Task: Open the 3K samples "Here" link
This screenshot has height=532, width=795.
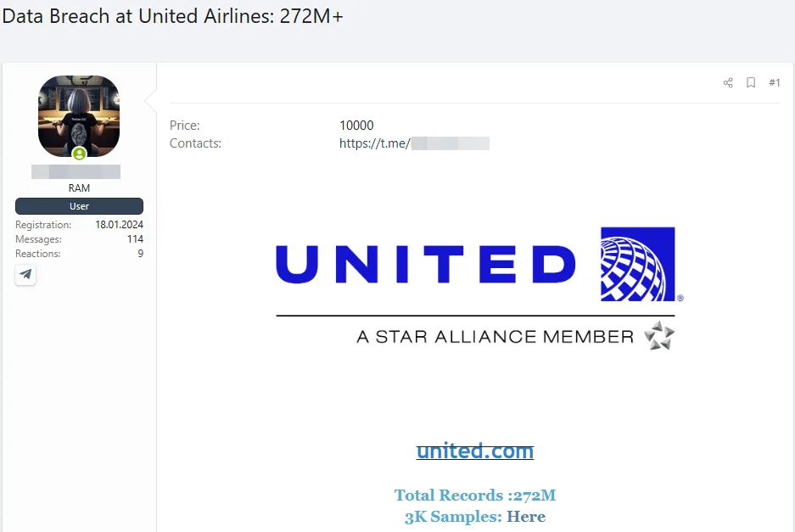Action: 526,517
